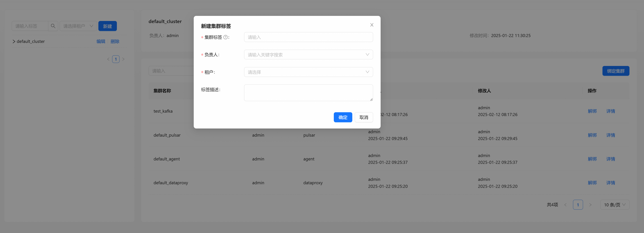Image resolution: width=644 pixels, height=233 pixels.
Task: Go to previous page in left tag list
Action: [108, 59]
